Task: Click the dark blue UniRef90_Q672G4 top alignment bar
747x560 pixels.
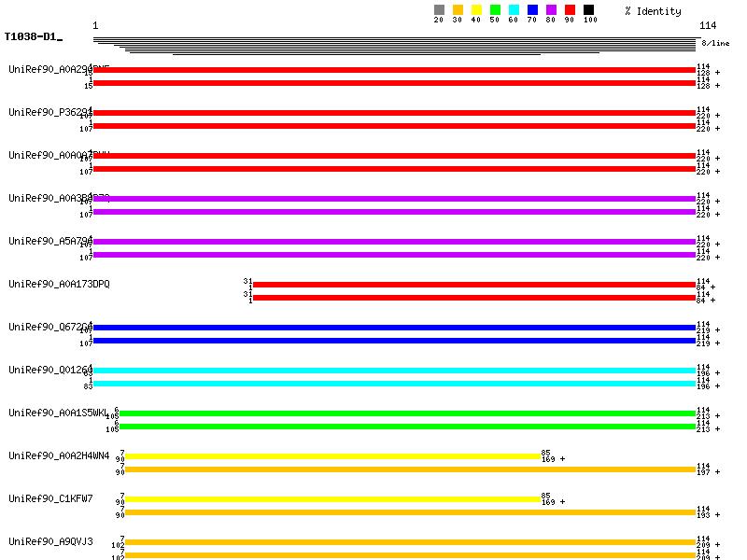Action: click(394, 328)
